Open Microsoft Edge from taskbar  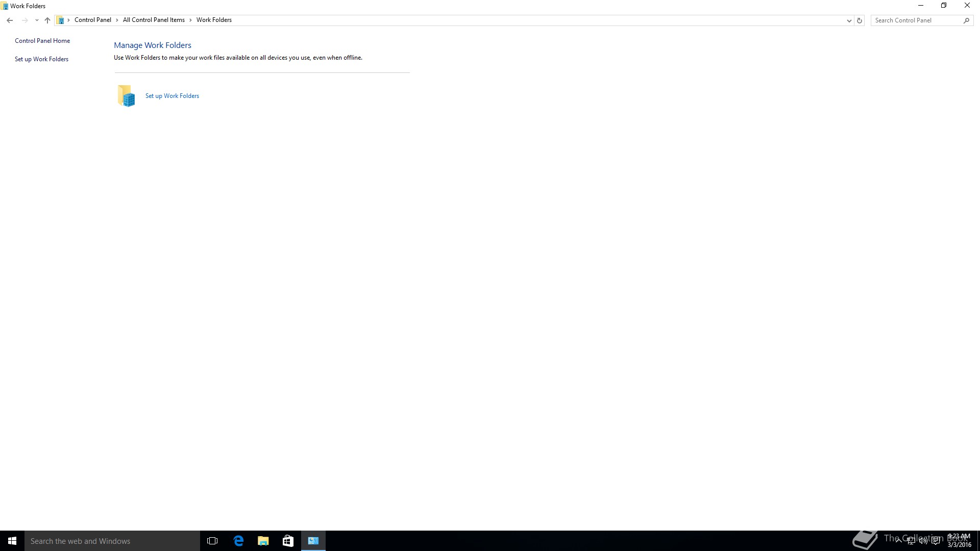coord(238,541)
